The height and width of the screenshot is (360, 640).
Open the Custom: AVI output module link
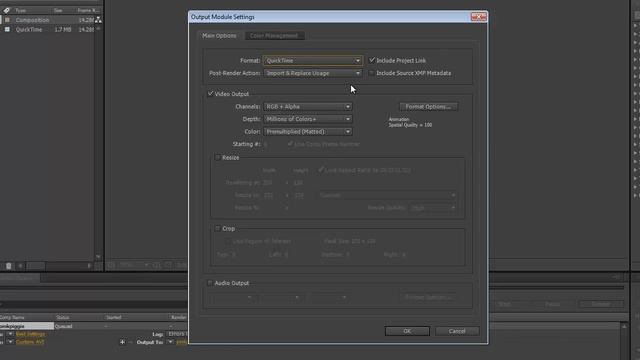tap(30, 342)
